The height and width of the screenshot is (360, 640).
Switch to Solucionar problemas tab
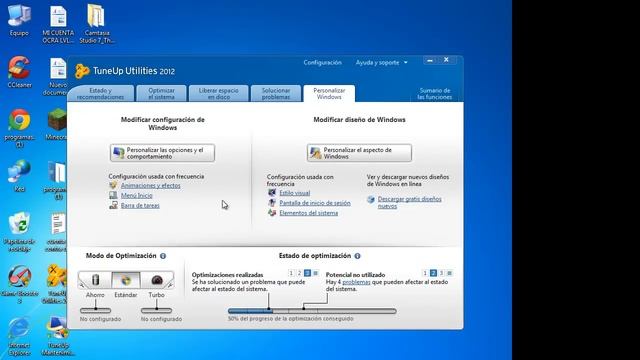tap(276, 93)
